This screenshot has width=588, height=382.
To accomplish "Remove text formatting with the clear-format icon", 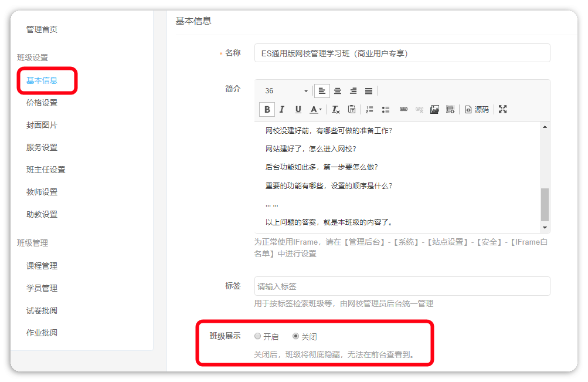I will [336, 109].
